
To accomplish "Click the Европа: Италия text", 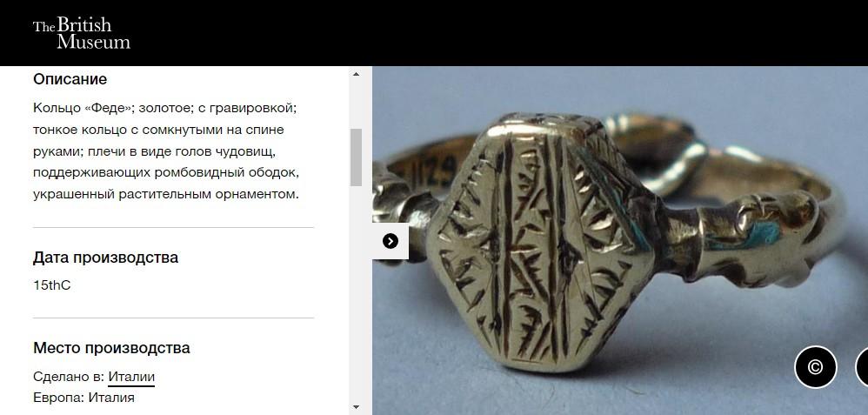I will point(83,398).
